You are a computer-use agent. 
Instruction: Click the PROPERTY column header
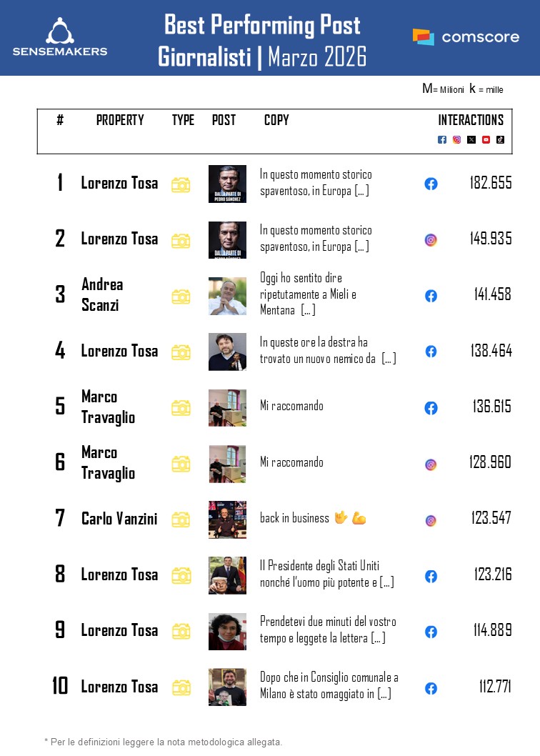point(120,120)
